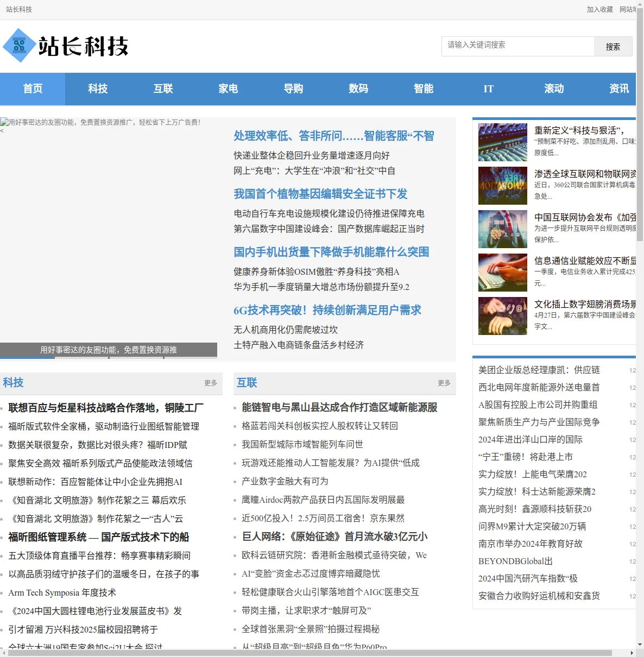Open 福昕图纸管理系统 bold article
This screenshot has height=657, width=644.
[x=98, y=537]
